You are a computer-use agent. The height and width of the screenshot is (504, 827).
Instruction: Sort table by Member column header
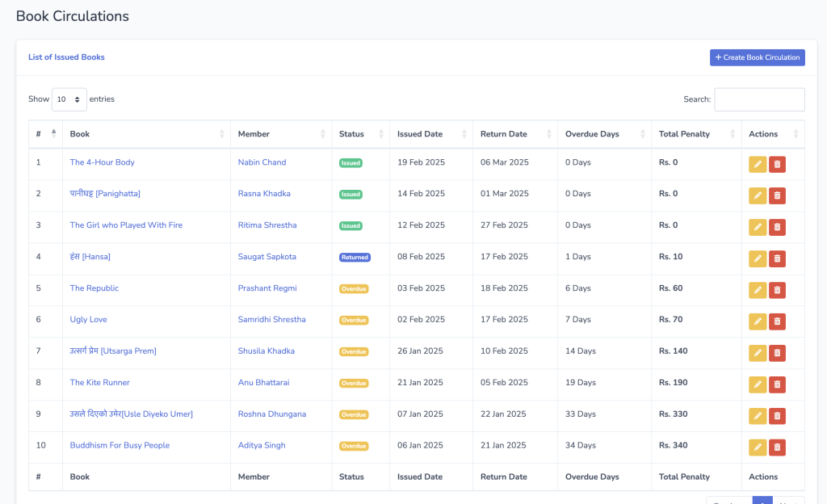[281, 134]
